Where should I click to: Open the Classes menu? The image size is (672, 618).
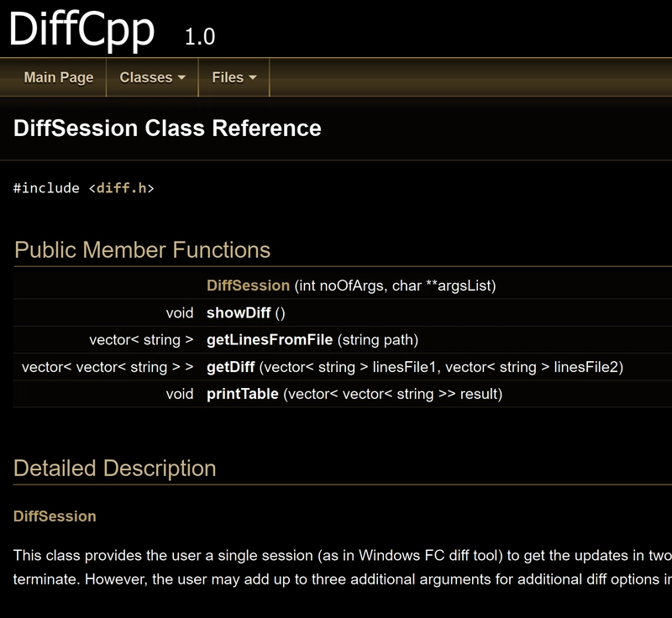point(146,77)
